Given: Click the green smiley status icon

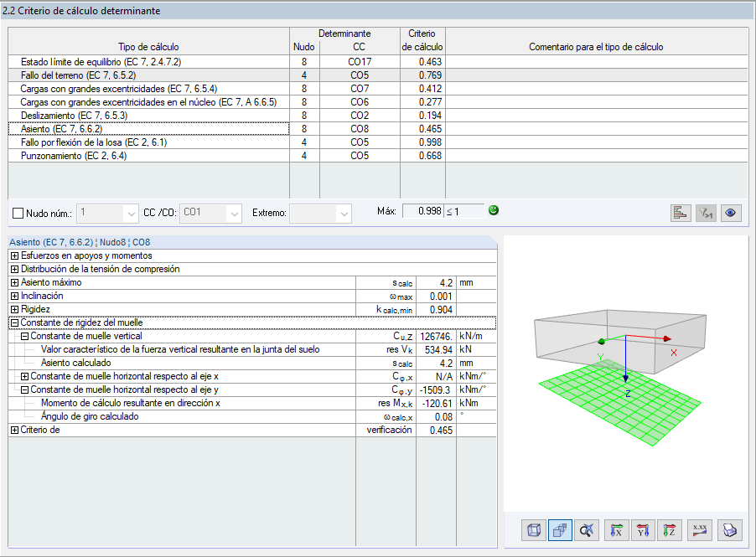Looking at the screenshot, I should [x=493, y=210].
